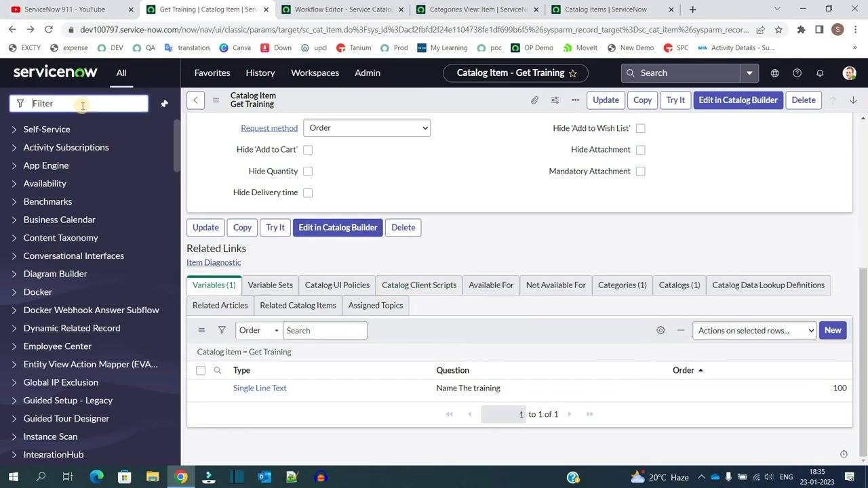Screen dimensions: 868x488
Task: Open more options ellipsis in header
Action: 575,100
